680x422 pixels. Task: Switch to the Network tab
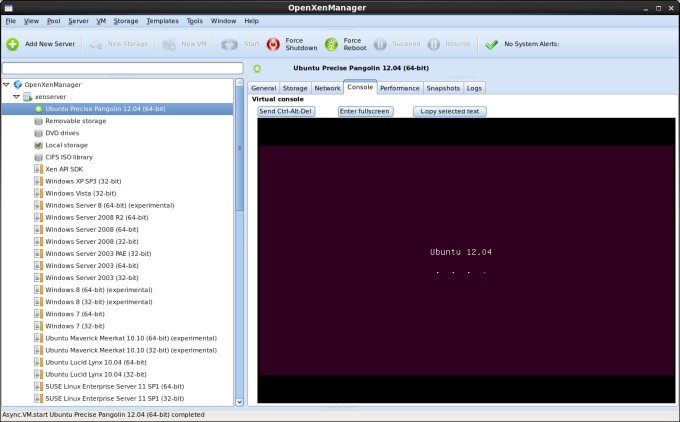(327, 88)
